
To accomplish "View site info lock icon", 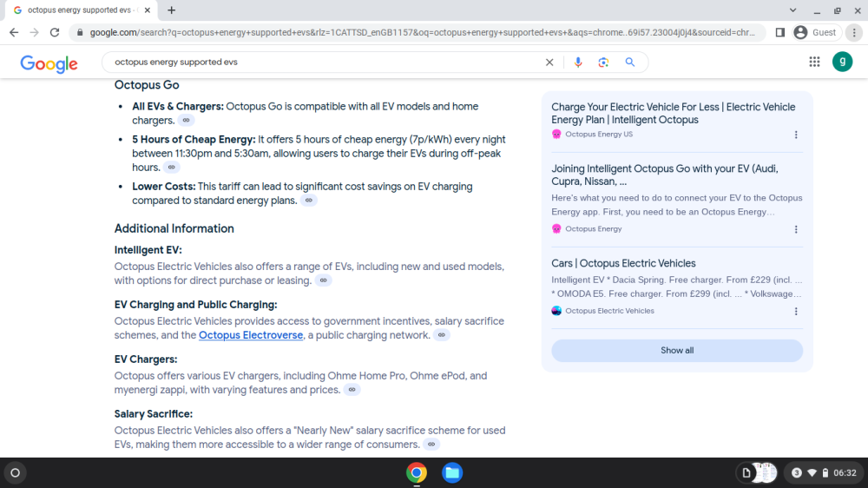I will tap(80, 33).
